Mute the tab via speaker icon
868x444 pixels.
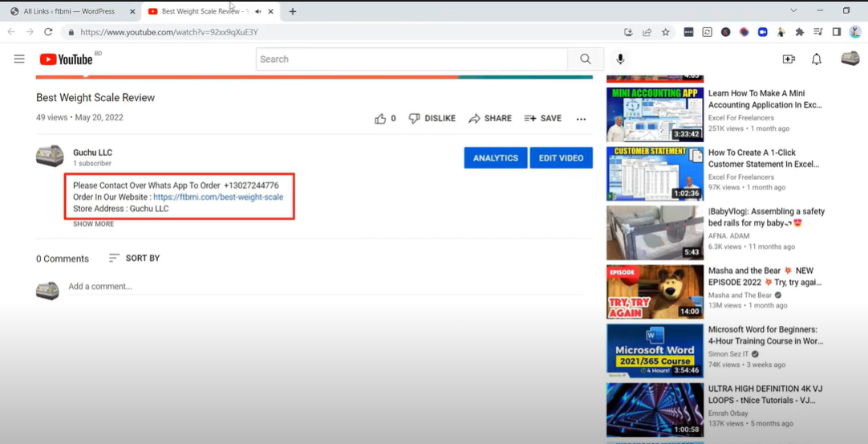click(258, 11)
